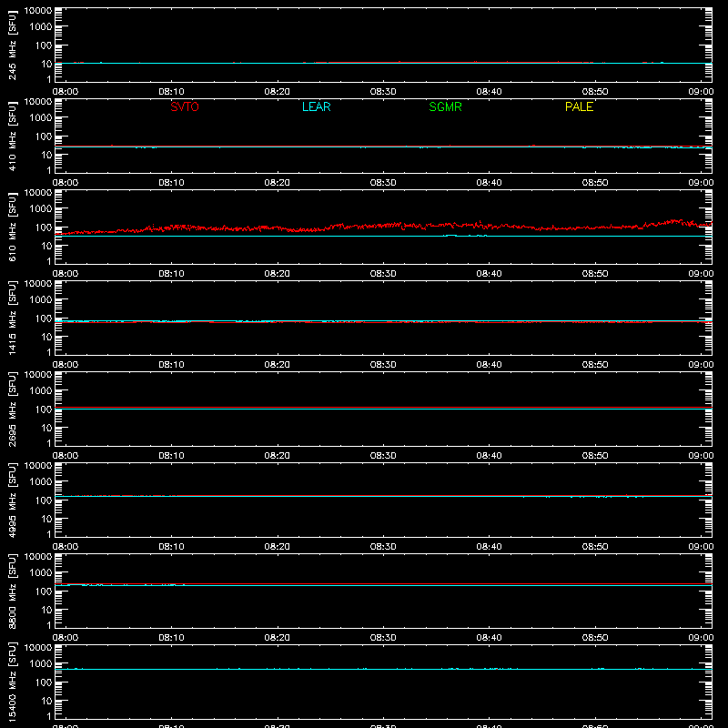Select the 1415 MHz [SFU] axis label

(12, 318)
